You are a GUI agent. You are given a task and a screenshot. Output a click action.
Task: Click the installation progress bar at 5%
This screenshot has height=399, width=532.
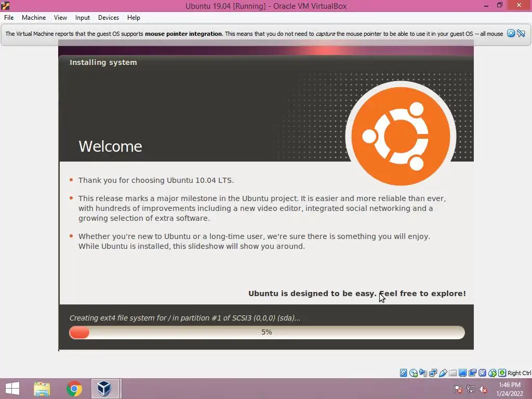pyautogui.click(x=267, y=332)
